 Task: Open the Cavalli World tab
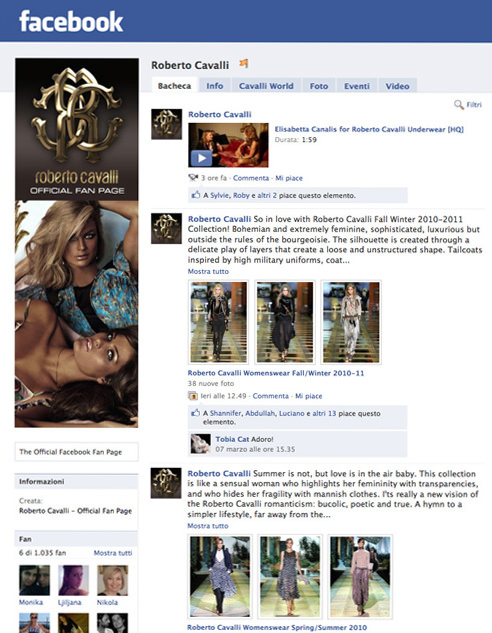(266, 86)
